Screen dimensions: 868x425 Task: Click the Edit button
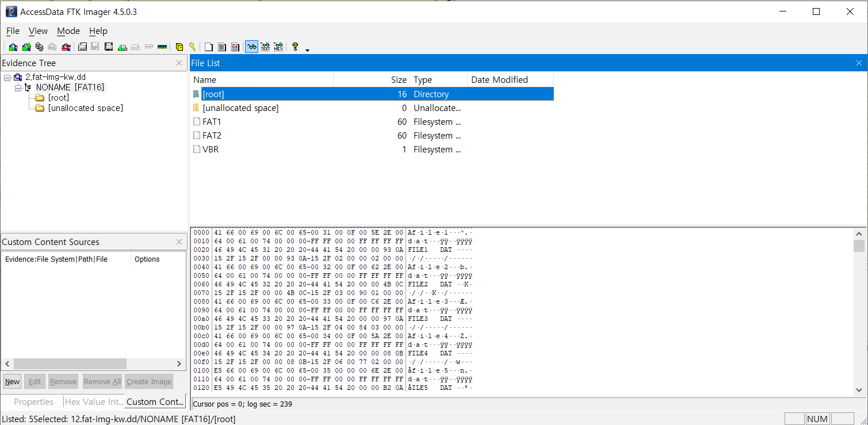(35, 381)
